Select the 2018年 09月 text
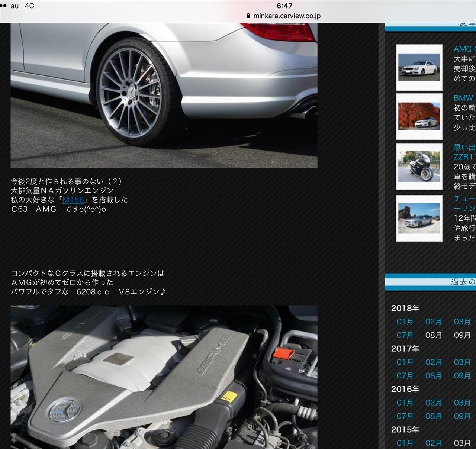Viewport: 476px width, 449px height. coord(462,335)
